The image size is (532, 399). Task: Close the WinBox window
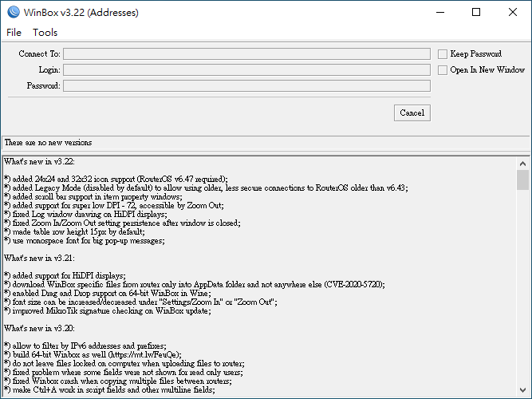[x=513, y=12]
